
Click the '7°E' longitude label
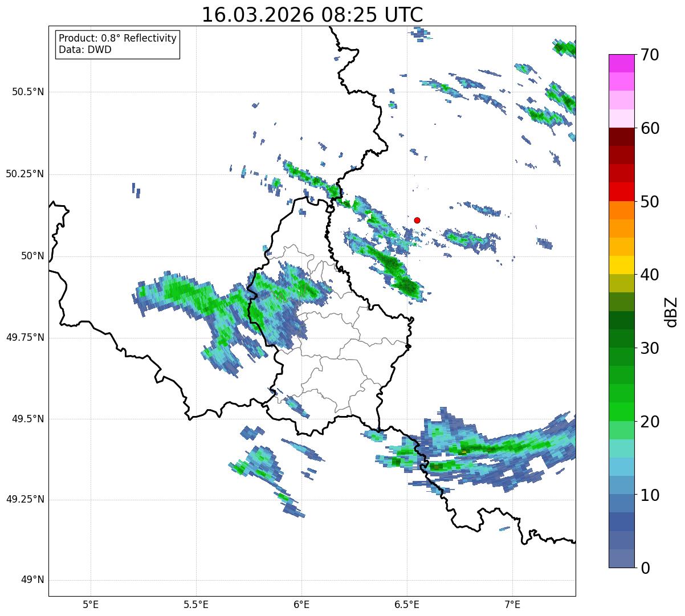(x=512, y=604)
